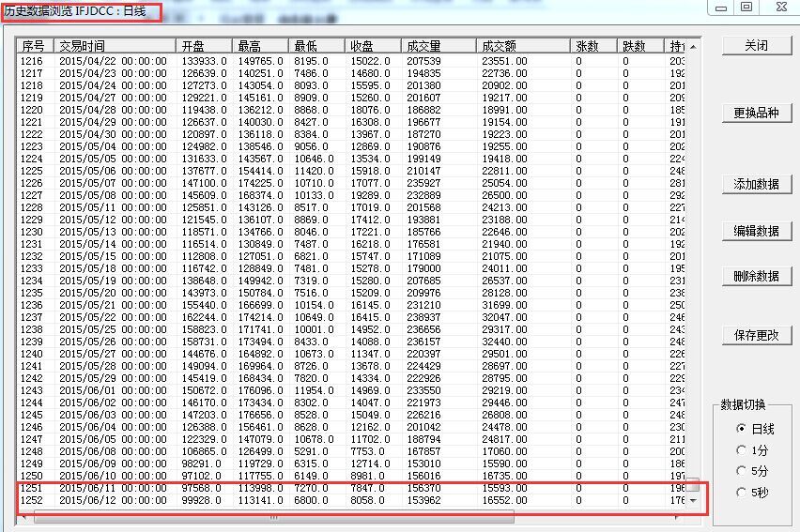Maximize the window using title bar icon
Screen dimensions: 800x532
746,7
